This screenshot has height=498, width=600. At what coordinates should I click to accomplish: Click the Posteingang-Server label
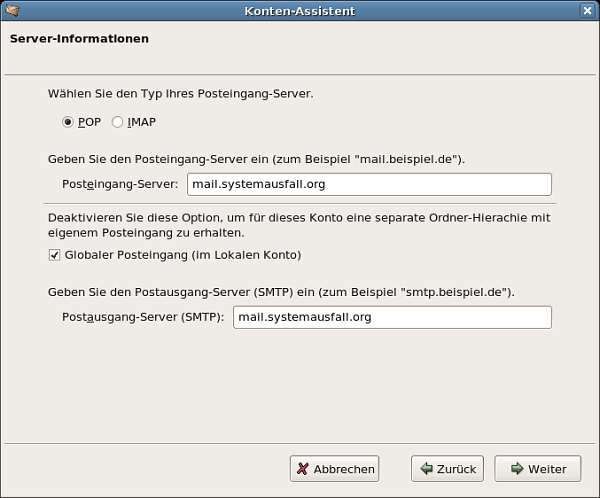(x=120, y=184)
